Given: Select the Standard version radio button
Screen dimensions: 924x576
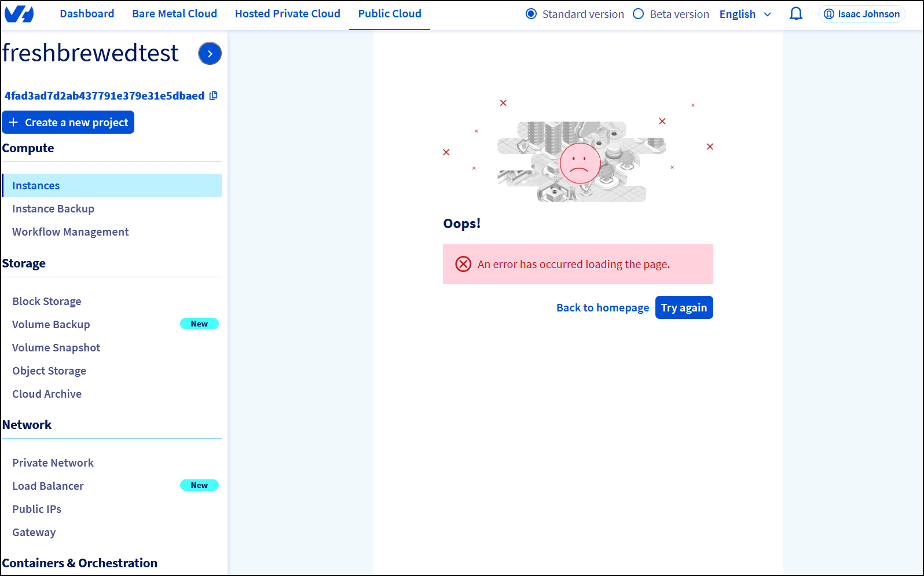Looking at the screenshot, I should coord(531,14).
